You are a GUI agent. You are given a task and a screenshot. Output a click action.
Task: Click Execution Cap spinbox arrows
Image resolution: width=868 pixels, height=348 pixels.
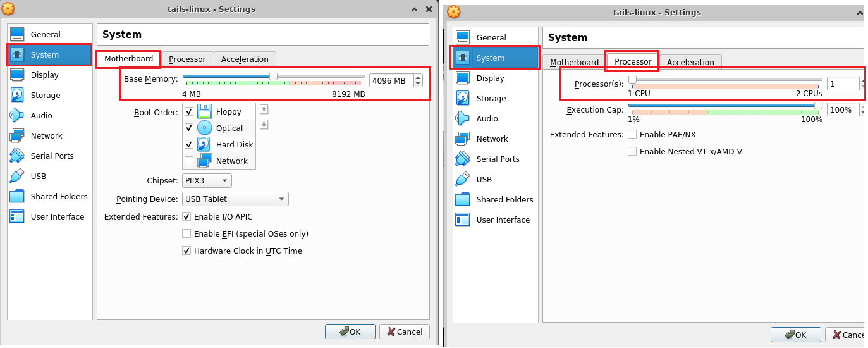pyautogui.click(x=863, y=109)
